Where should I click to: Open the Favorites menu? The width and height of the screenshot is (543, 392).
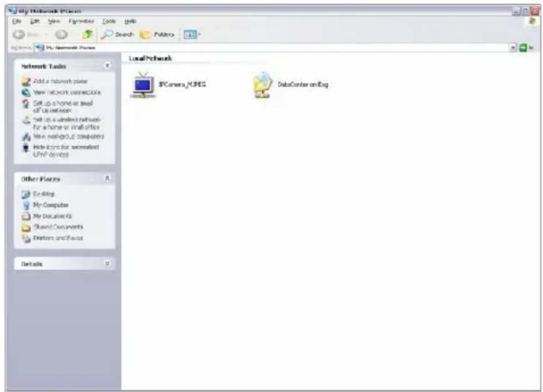[81, 21]
